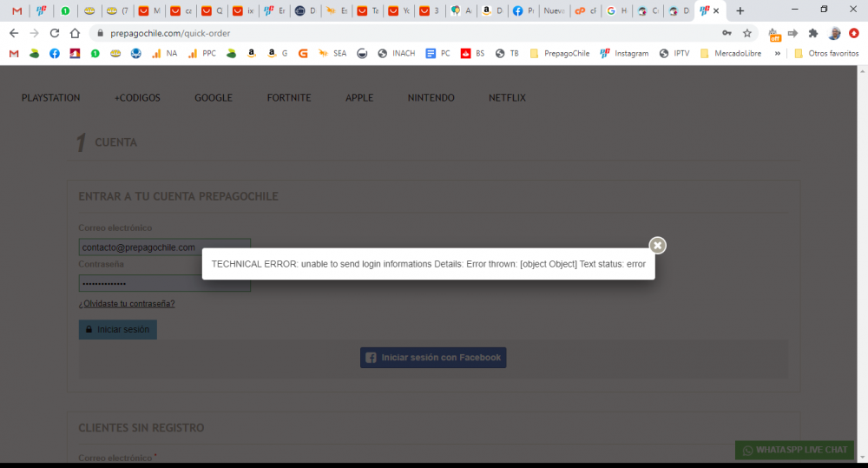The image size is (868, 468).
Task: Close the technical error popup
Action: (657, 246)
